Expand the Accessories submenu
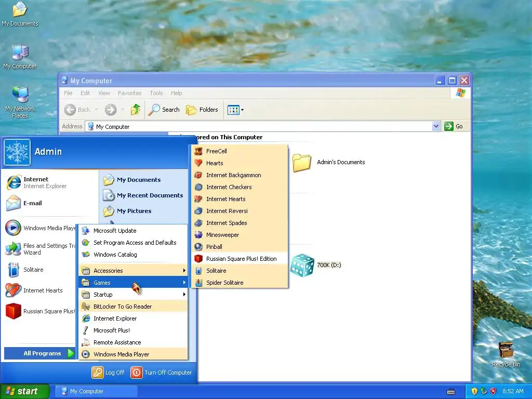This screenshot has width=532, height=399. pos(133,270)
